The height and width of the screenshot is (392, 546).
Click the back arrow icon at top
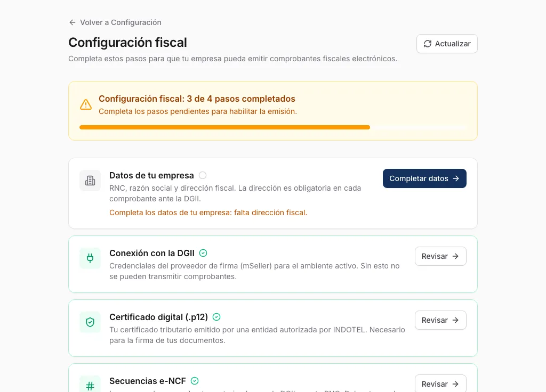pos(73,22)
